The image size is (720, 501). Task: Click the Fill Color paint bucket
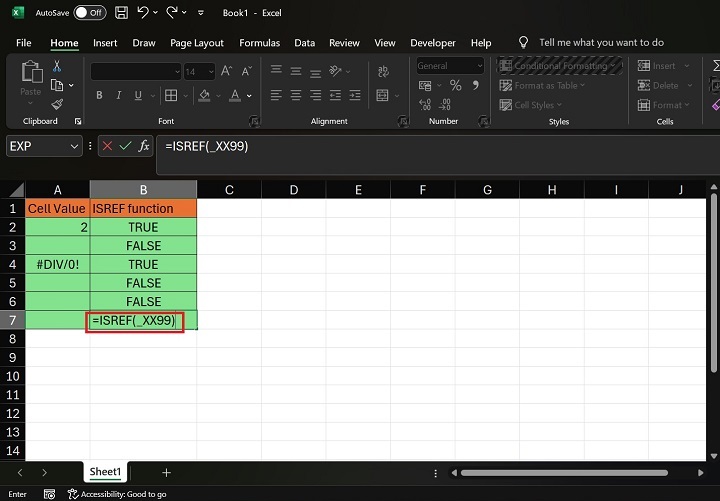[204, 95]
